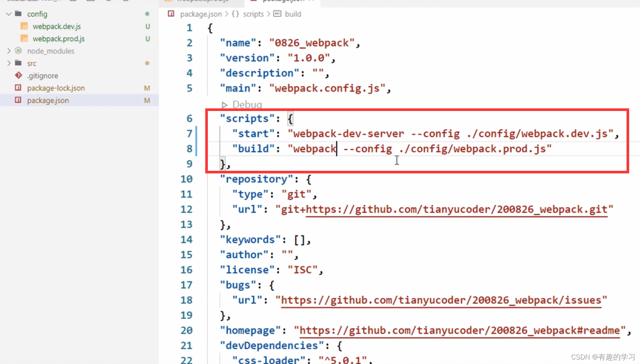The height and width of the screenshot is (364, 640).
Task: Click line number 6 in the gutter
Action: (x=190, y=118)
